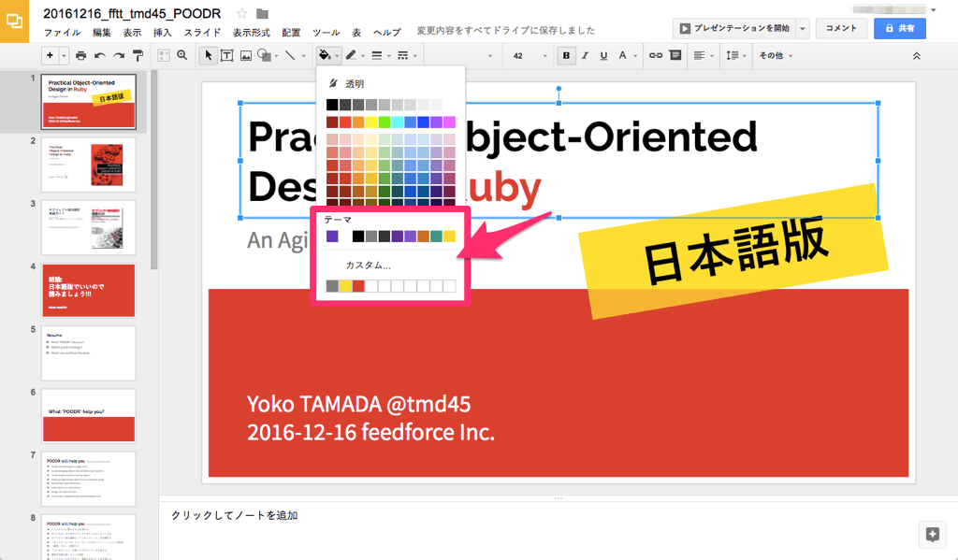
Task: Open the スライド menu
Action: [202, 33]
